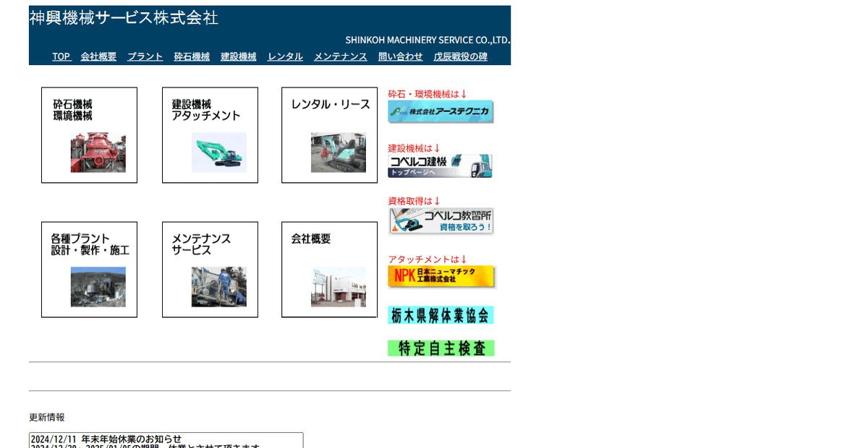Click the アーステクニカ crusher maker banner
Viewport: 868px width, 448px height.
click(441, 112)
